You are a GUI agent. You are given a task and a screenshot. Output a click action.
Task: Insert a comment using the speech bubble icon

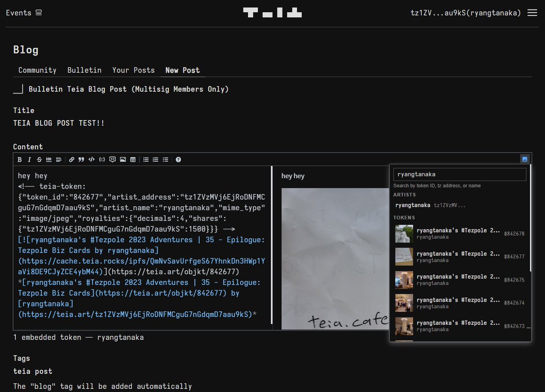tap(112, 159)
